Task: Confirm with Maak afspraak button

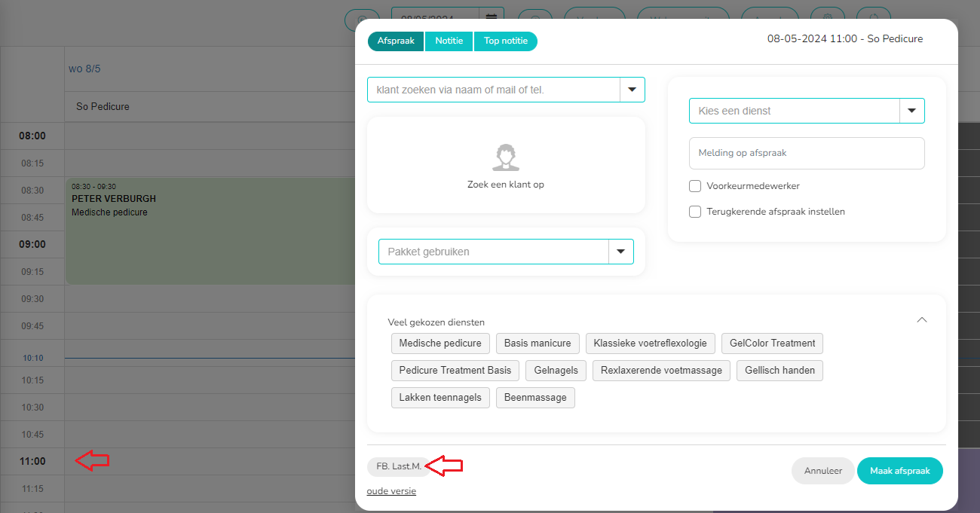Action: pos(900,471)
